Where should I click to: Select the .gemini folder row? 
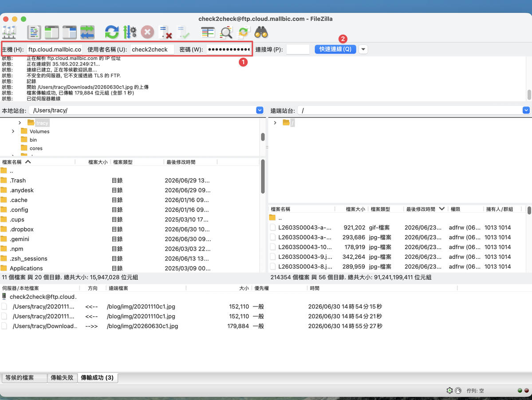click(130, 239)
